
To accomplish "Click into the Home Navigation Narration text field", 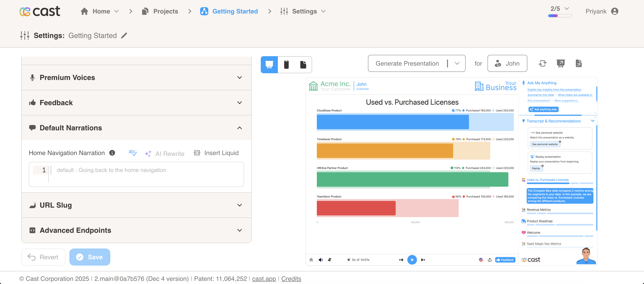I will [145, 174].
